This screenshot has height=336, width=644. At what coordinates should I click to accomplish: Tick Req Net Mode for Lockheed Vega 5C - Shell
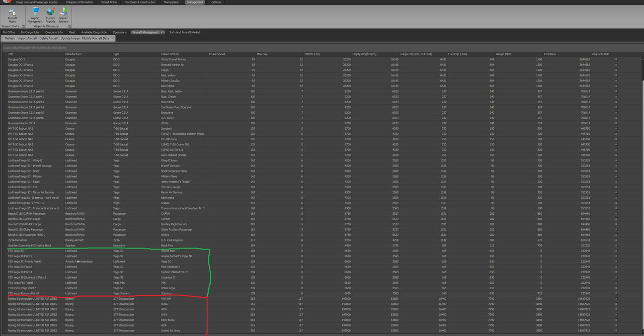click(616, 171)
